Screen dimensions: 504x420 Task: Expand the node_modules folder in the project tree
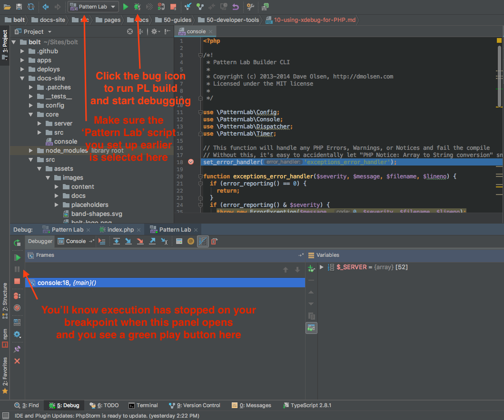pos(31,151)
